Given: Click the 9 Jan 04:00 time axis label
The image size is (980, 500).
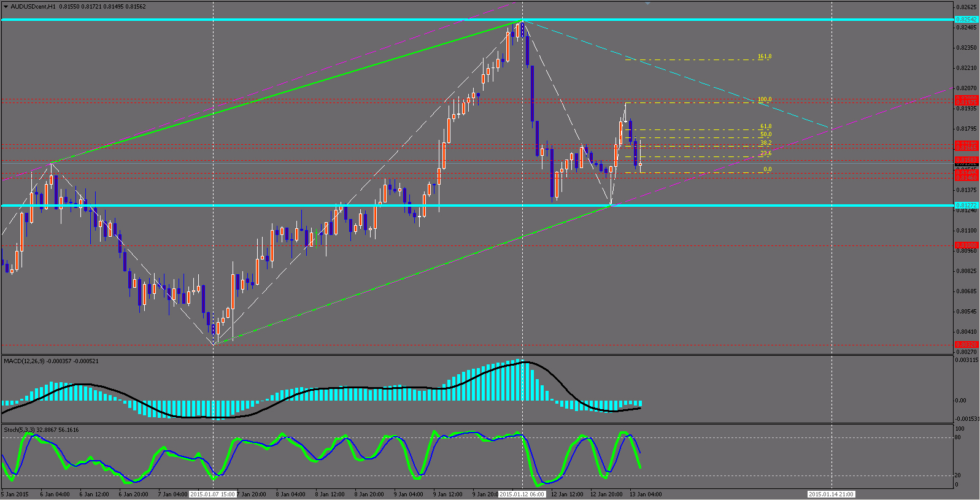Looking at the screenshot, I should click(x=409, y=494).
